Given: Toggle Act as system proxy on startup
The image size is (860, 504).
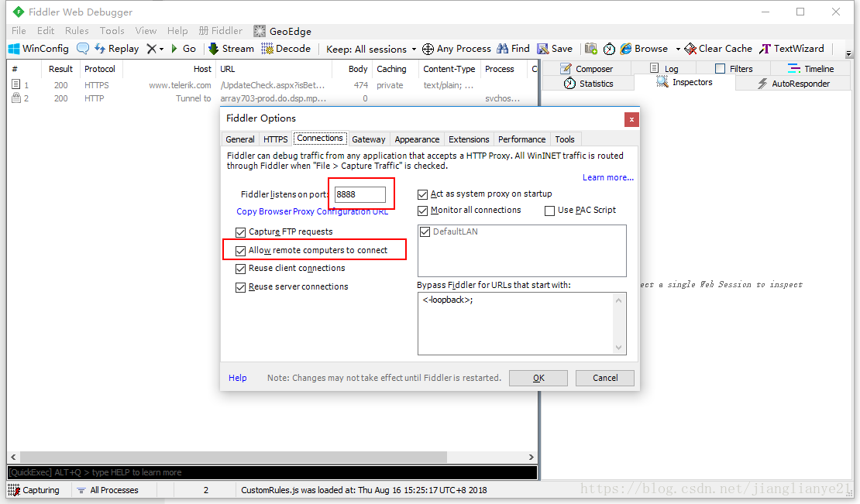Looking at the screenshot, I should click(x=422, y=194).
